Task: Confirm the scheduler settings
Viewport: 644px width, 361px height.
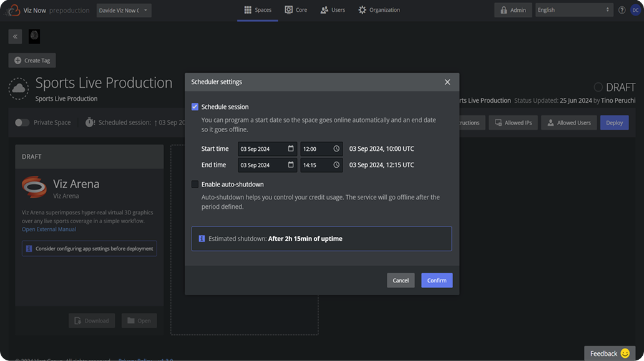Action: click(x=437, y=281)
